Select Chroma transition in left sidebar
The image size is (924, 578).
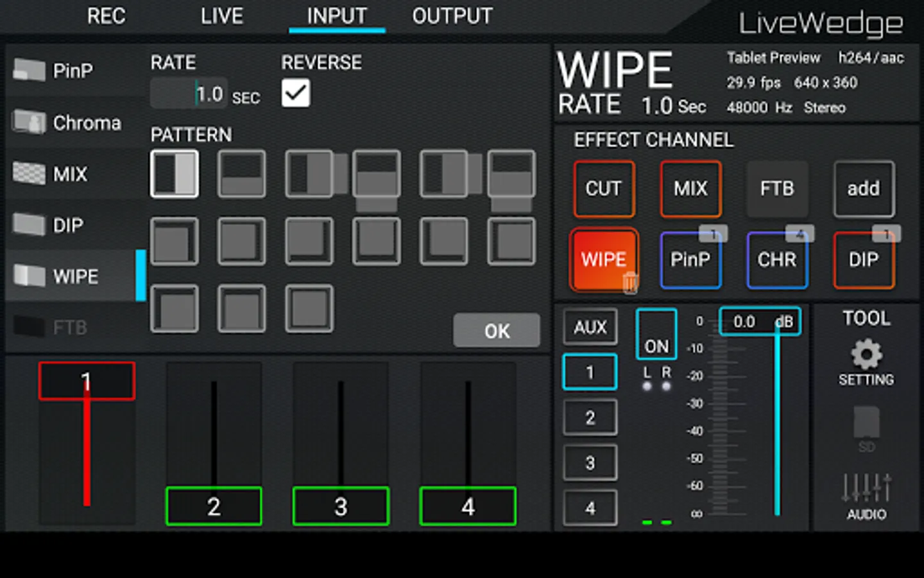(x=74, y=122)
